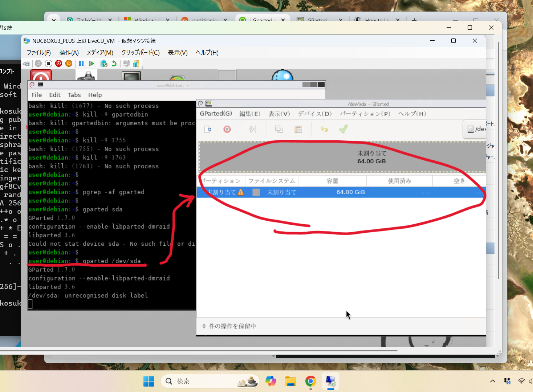
Task: Open Hyper-V メディア(M) menu
Action: 100,53
